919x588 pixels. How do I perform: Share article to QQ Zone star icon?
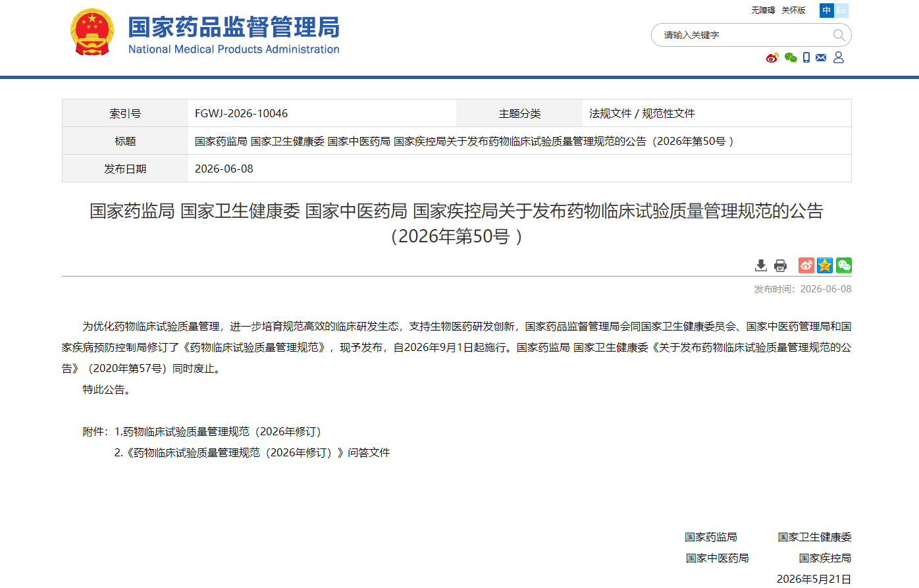coord(825,265)
